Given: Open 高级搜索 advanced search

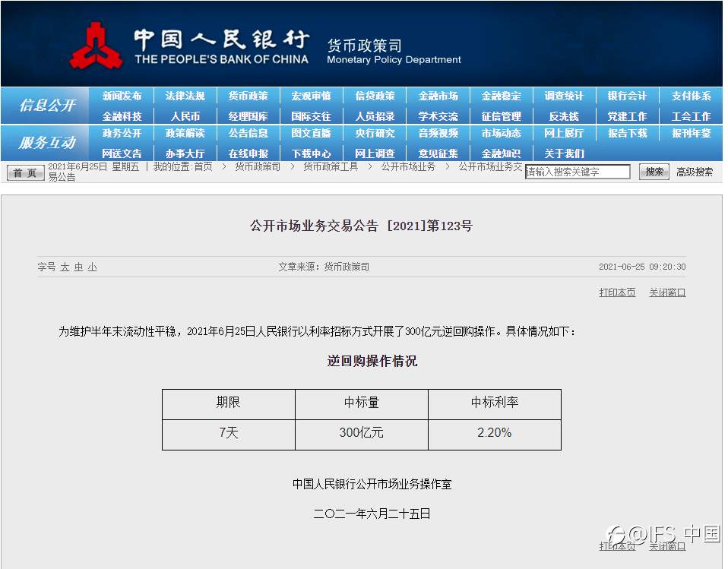Looking at the screenshot, I should point(694,172).
